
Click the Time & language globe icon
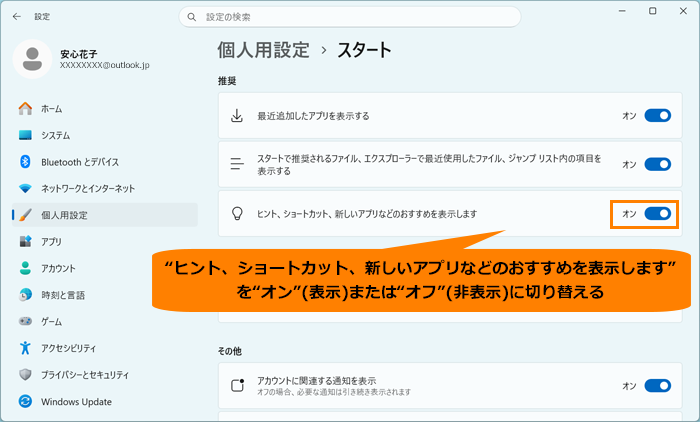[x=25, y=295]
